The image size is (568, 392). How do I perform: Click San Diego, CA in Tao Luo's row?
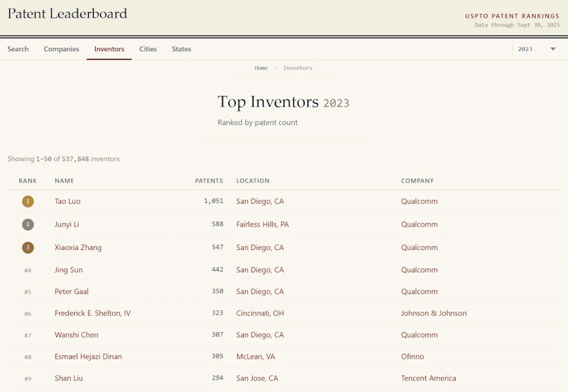260,202
